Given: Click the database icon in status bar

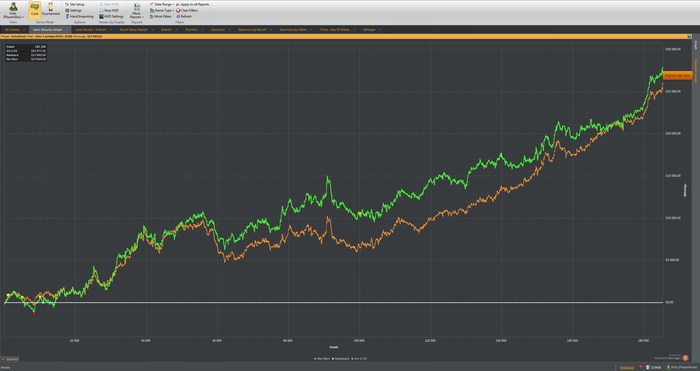Looking at the screenshot, I should pyautogui.click(x=648, y=367).
